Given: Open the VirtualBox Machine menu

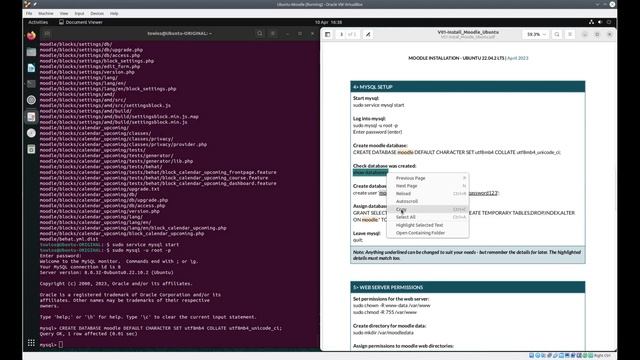Looking at the screenshot, I should (x=46, y=13).
